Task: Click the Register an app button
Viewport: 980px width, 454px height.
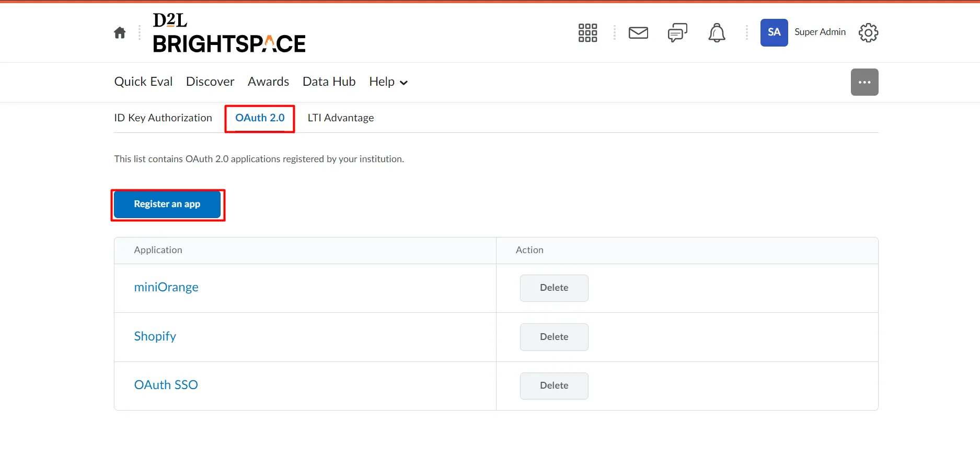Action: tap(167, 204)
